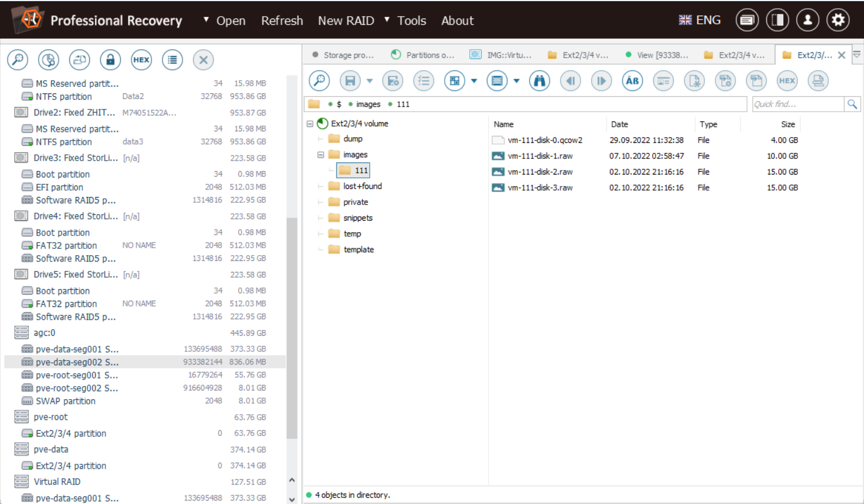This screenshot has height=504, width=864.
Task: Click the $ root segment in path bar
Action: pos(339,104)
